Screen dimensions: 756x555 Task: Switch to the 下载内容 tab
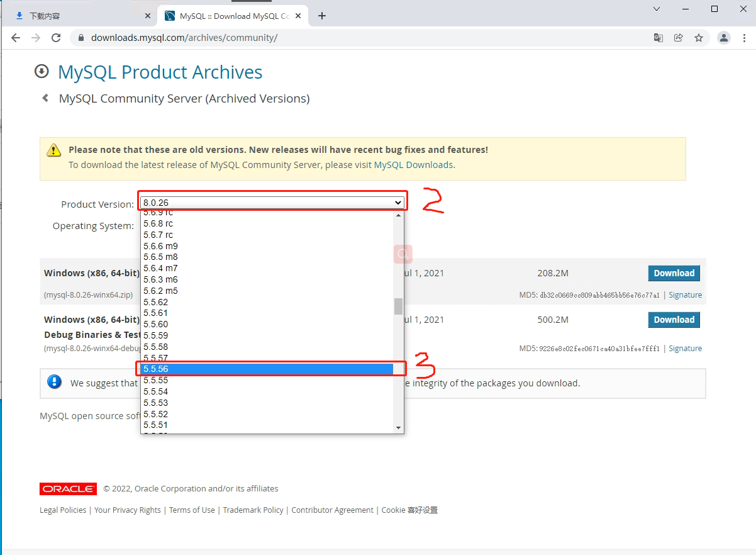pos(81,16)
